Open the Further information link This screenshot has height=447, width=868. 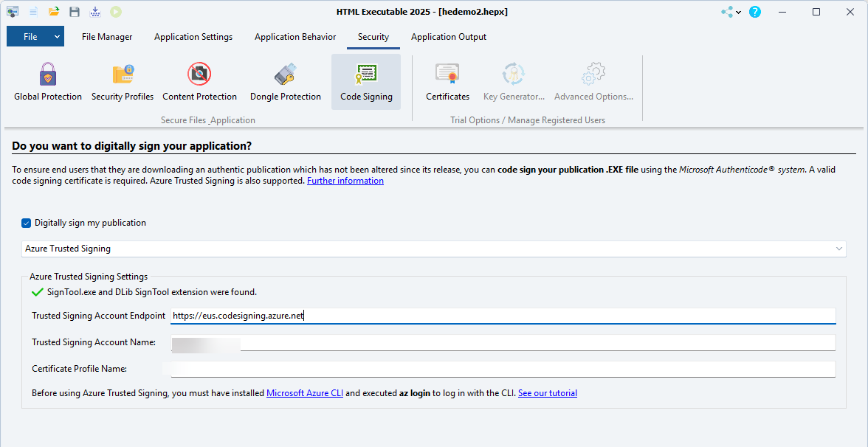345,180
